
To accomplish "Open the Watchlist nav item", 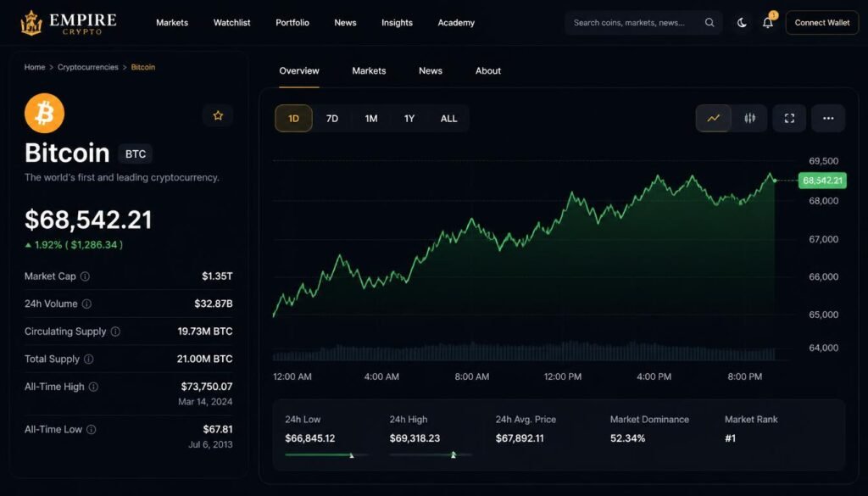I will click(x=232, y=23).
